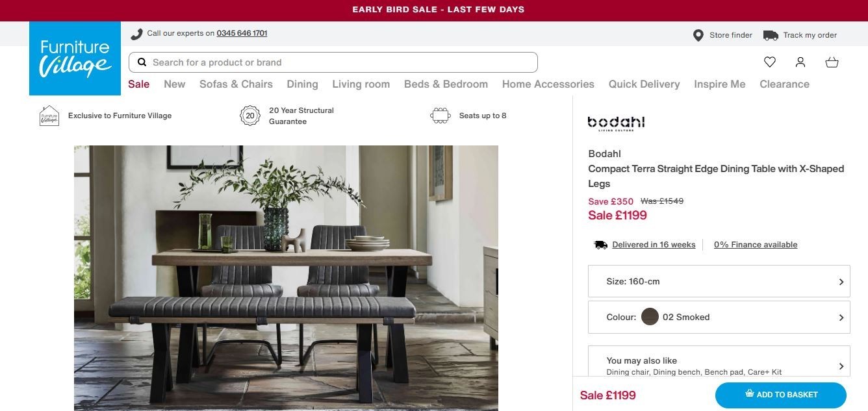Expand the Size: 160-cm selector

[719, 282]
